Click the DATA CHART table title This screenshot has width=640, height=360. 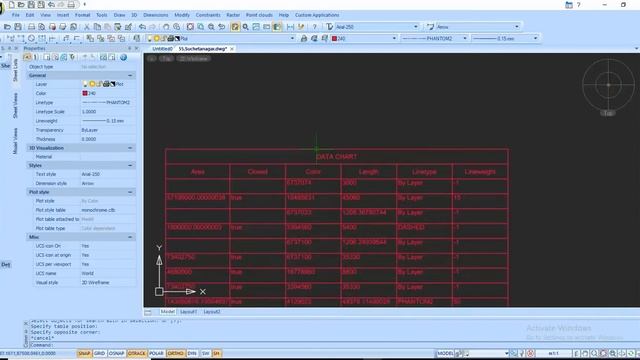click(x=336, y=157)
